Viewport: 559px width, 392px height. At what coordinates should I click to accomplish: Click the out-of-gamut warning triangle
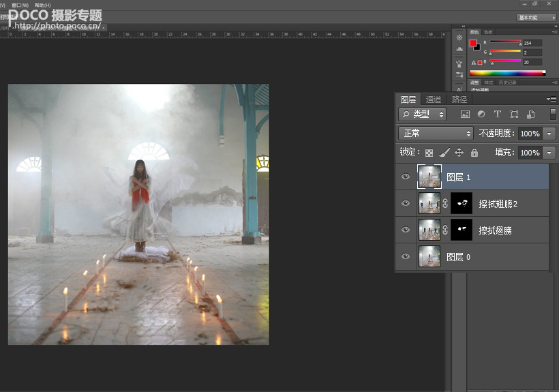point(473,63)
